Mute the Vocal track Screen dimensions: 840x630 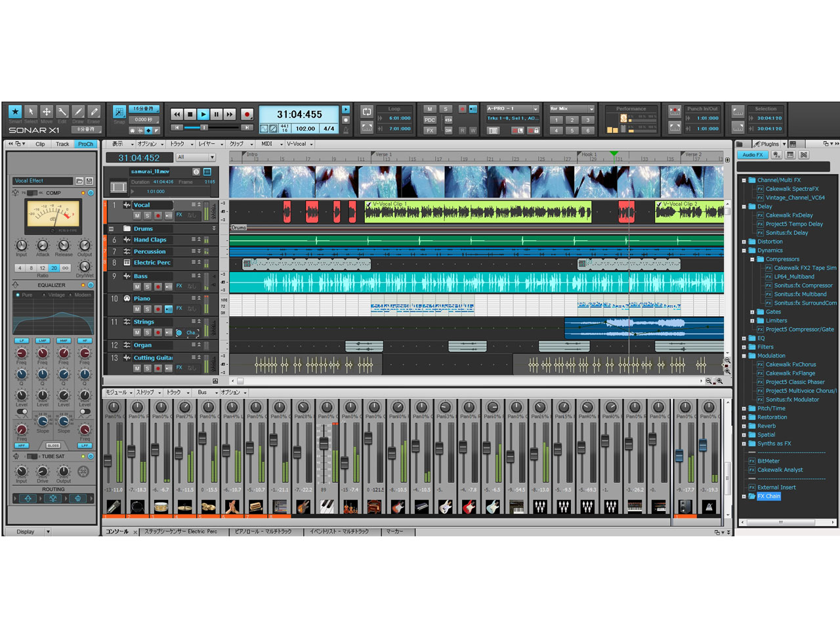click(137, 215)
